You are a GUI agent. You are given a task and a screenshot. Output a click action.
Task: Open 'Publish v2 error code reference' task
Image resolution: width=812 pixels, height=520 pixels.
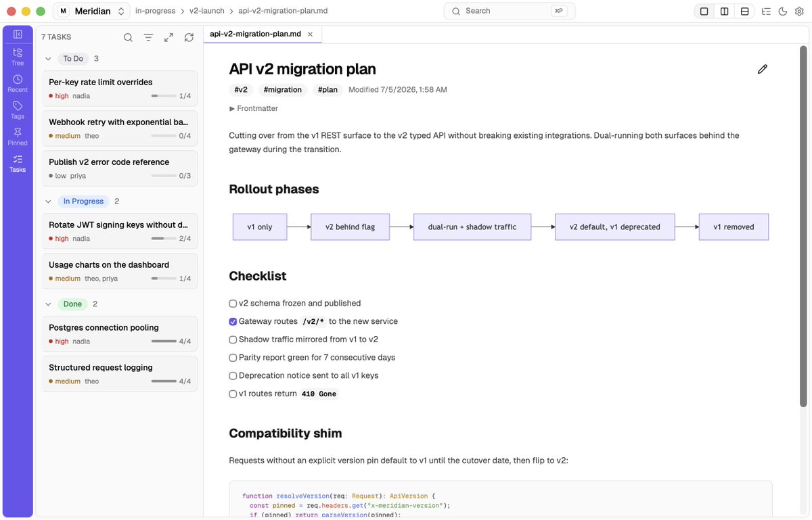[x=120, y=168]
